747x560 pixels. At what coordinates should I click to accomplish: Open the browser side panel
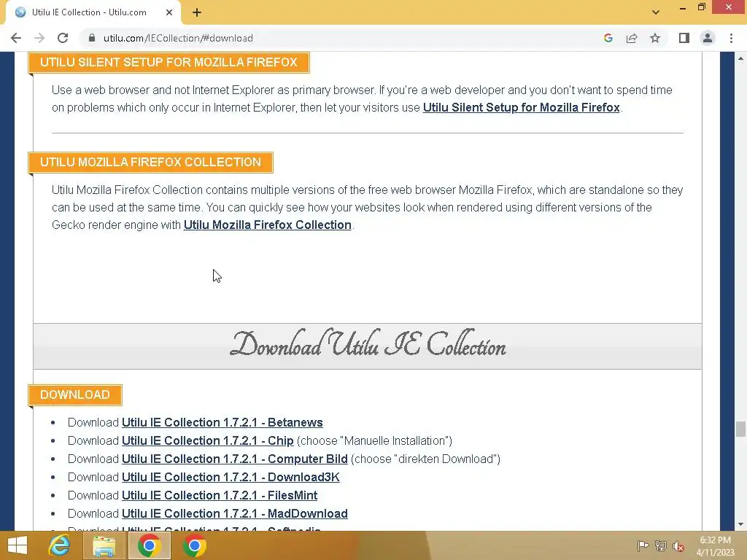point(684,38)
